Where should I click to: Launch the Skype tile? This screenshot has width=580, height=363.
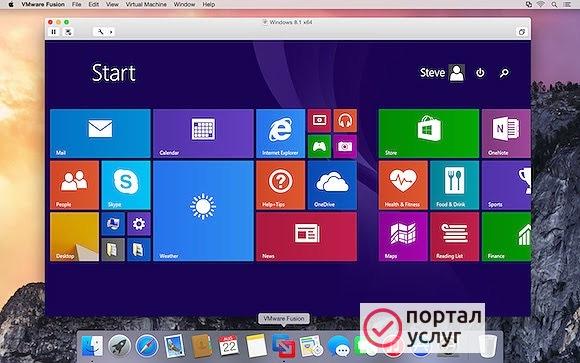[x=126, y=185]
